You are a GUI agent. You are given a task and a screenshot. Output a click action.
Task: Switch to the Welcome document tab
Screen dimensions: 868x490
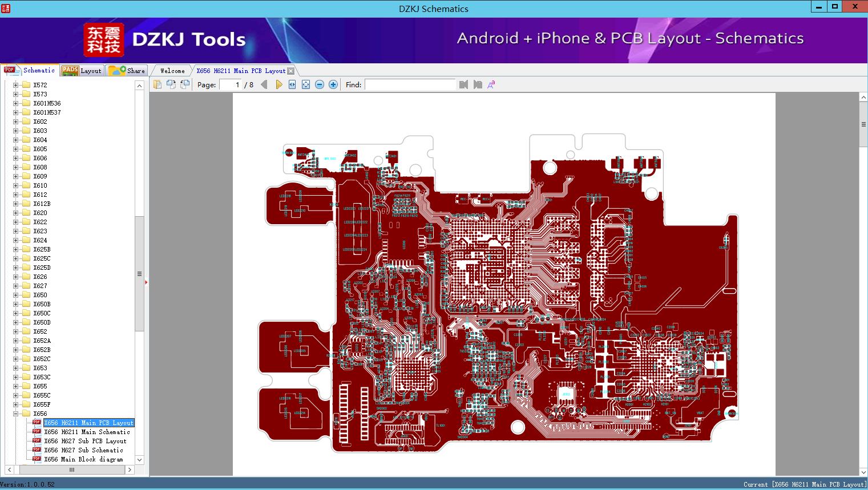(172, 71)
